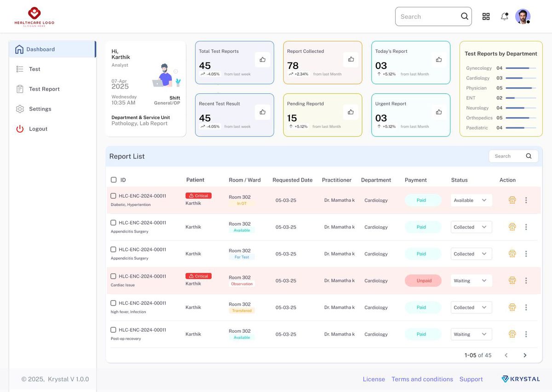Screen dimensions: 552x392
Task: Open three-dot menu for Cardiac Issue row
Action: tap(526, 280)
